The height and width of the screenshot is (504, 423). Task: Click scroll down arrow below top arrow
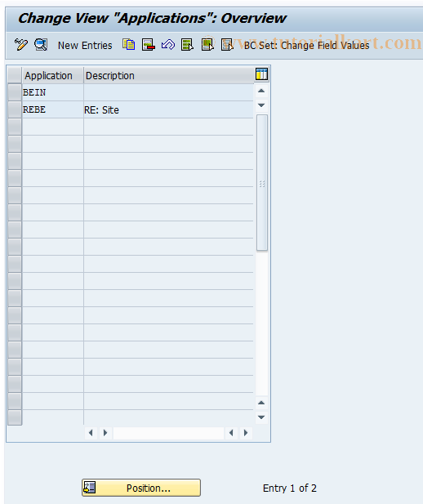point(261,105)
